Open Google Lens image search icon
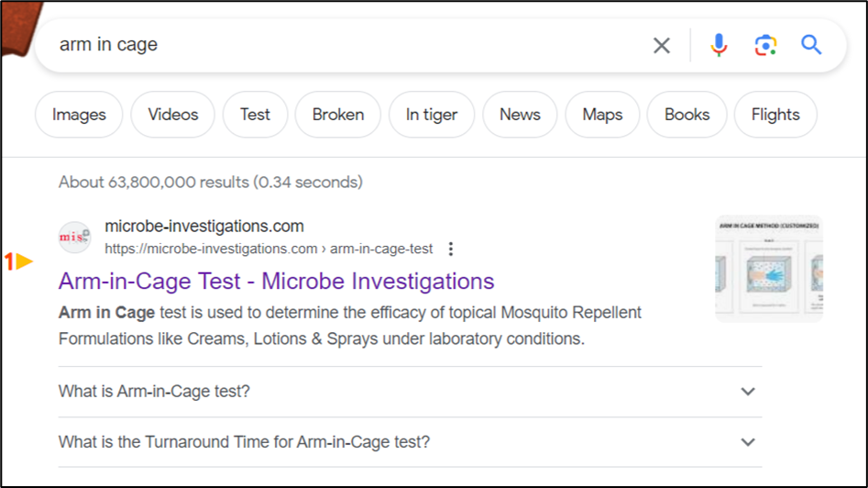Viewport: 868px width, 488px height. tap(765, 45)
